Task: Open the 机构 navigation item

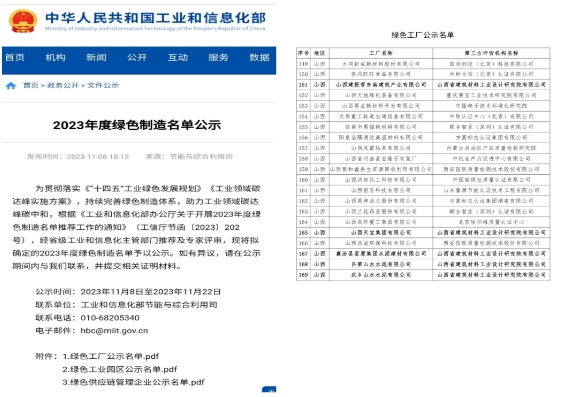Action: pyautogui.click(x=55, y=58)
